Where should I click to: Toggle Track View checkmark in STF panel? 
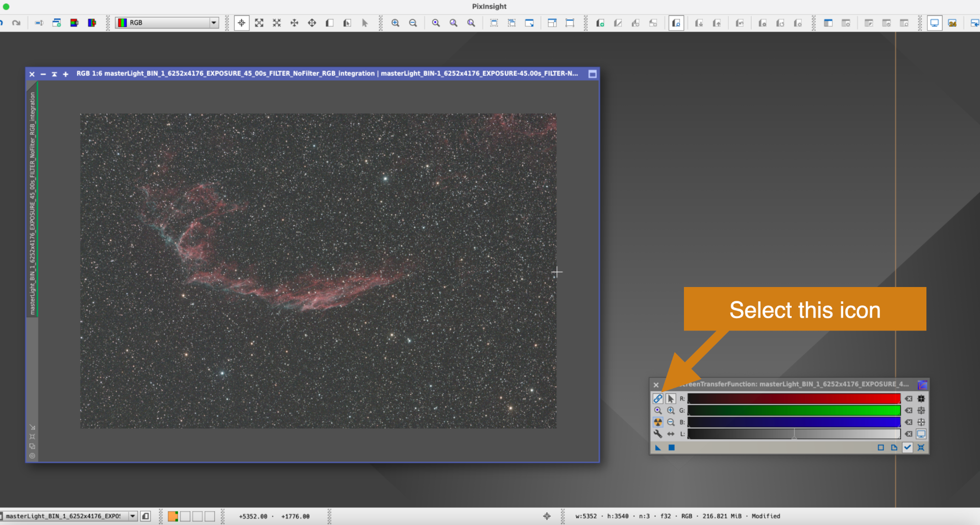pyautogui.click(x=908, y=448)
